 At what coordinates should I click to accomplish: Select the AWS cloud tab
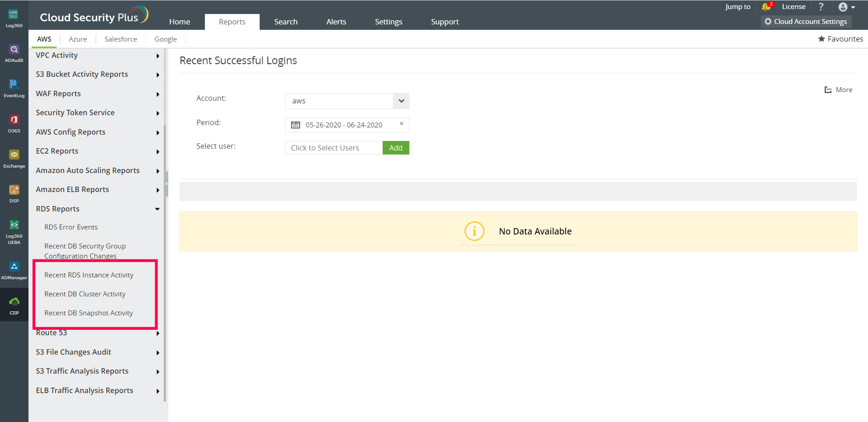tap(44, 39)
